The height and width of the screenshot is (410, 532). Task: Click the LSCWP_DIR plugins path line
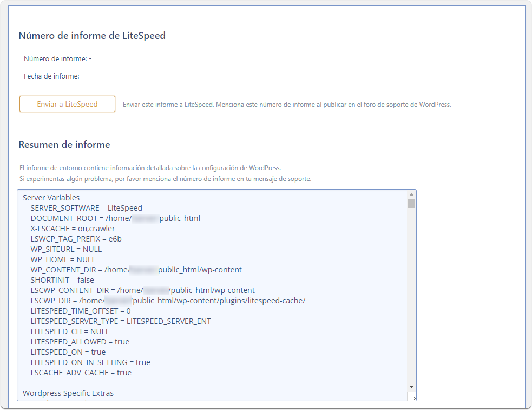pyautogui.click(x=168, y=301)
